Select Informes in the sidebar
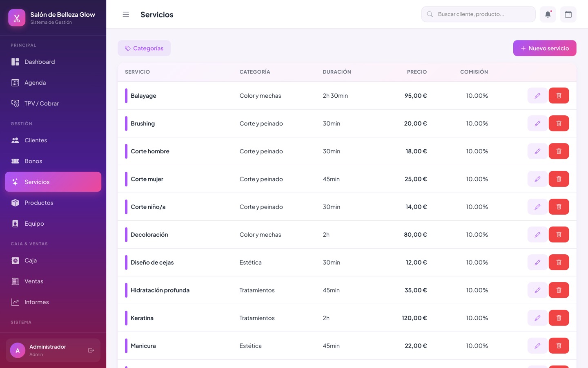 [53, 302]
